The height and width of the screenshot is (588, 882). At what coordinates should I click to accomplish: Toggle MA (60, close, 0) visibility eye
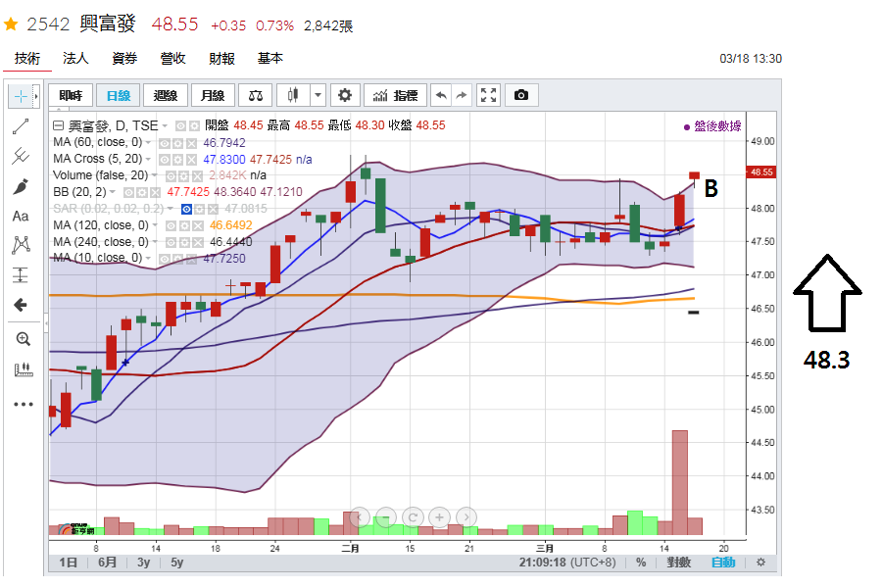tap(165, 143)
